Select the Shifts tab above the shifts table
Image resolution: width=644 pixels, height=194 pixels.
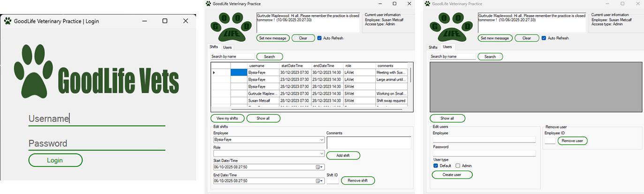pos(214,47)
